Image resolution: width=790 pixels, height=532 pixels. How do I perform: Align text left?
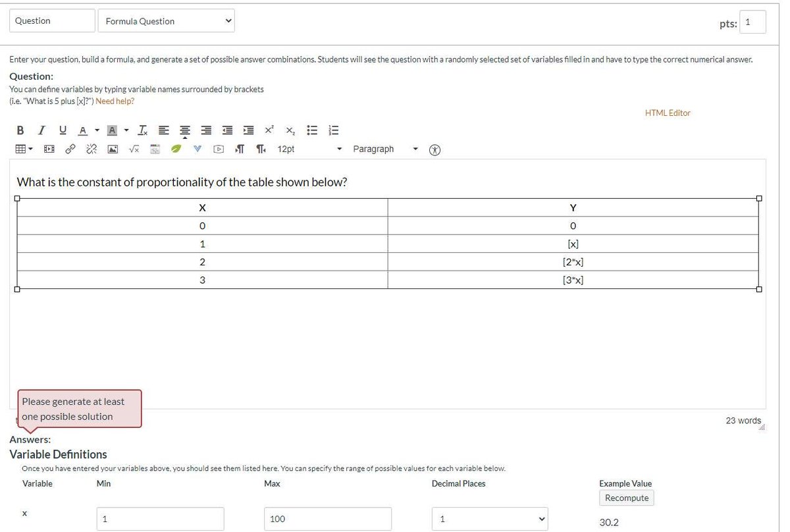pos(164,130)
